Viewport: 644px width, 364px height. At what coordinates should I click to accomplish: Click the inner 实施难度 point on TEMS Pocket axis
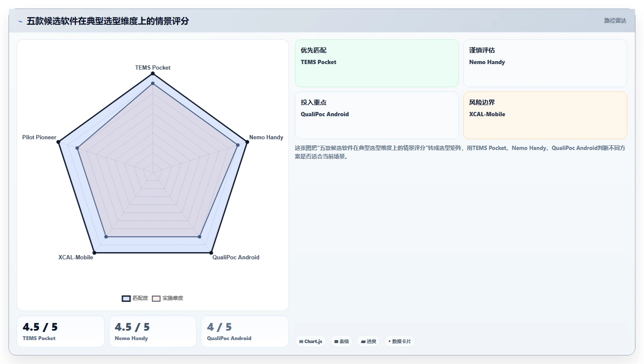[153, 83]
